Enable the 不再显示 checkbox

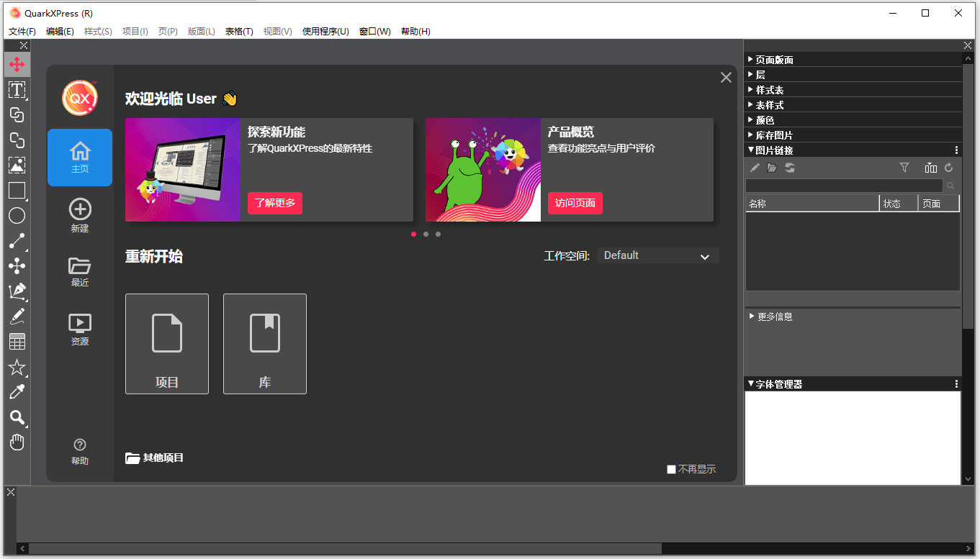tap(671, 468)
